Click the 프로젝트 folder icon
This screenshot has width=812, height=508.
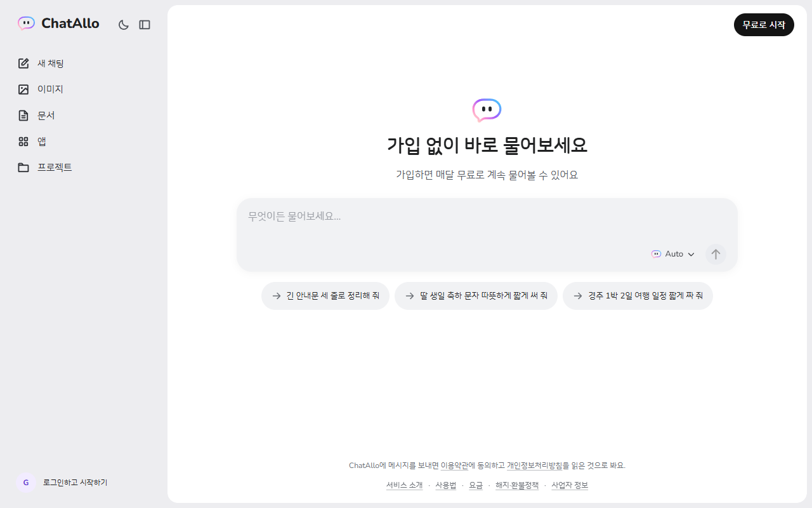click(23, 168)
